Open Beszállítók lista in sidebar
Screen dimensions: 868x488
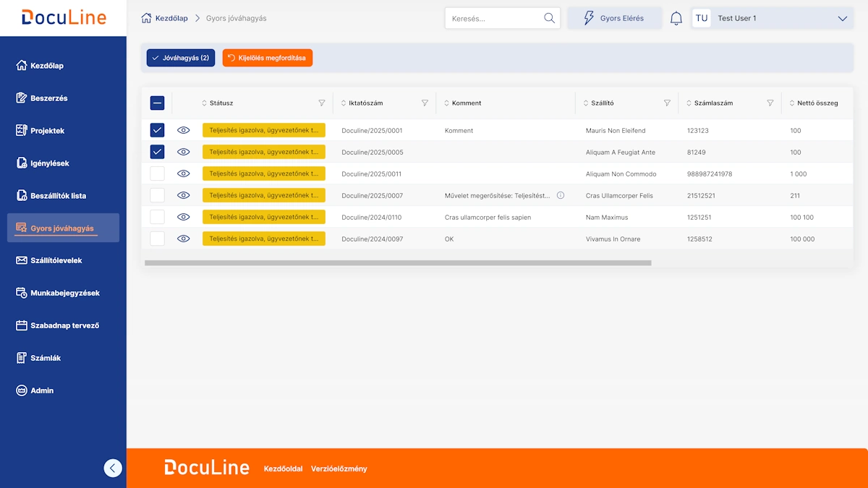pyautogui.click(x=58, y=196)
